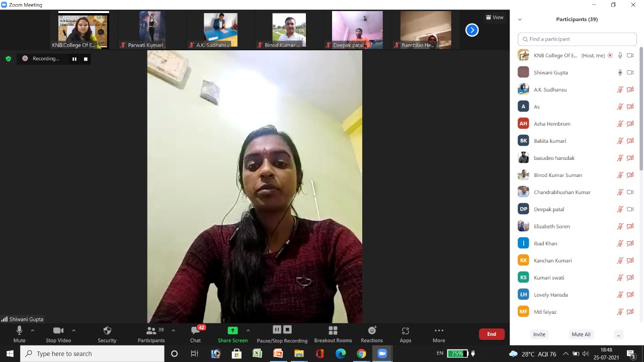Image resolution: width=644 pixels, height=362 pixels.
Task: Mute Shiwani Gupta's microphone in list
Action: (620, 72)
